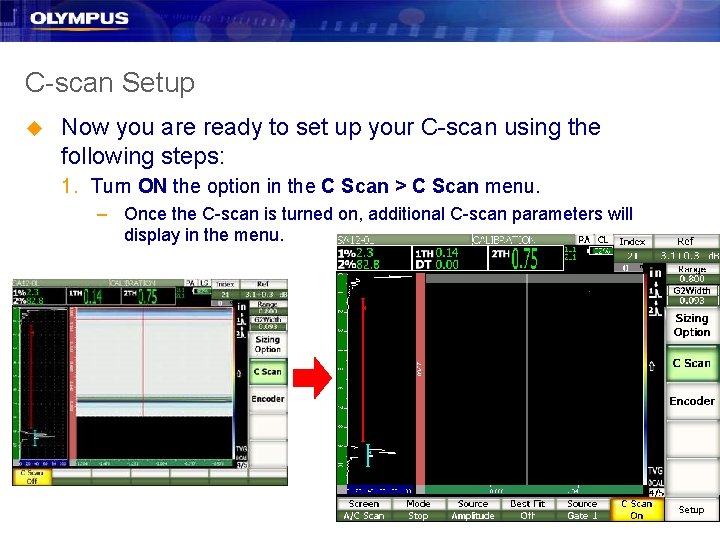This screenshot has width=720, height=540.
Task: Click Range field in left screenshot
Action: 268,308
